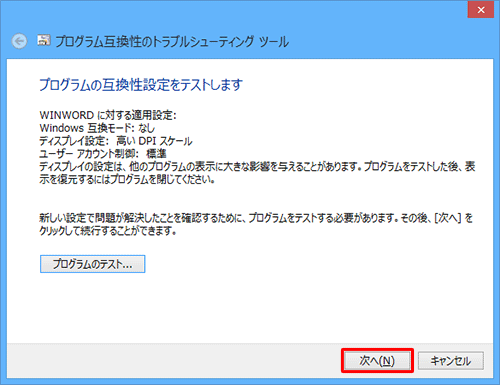Click the heading プログラムの互換性設定をテストします
The width and height of the screenshot is (500, 385).
click(x=141, y=85)
